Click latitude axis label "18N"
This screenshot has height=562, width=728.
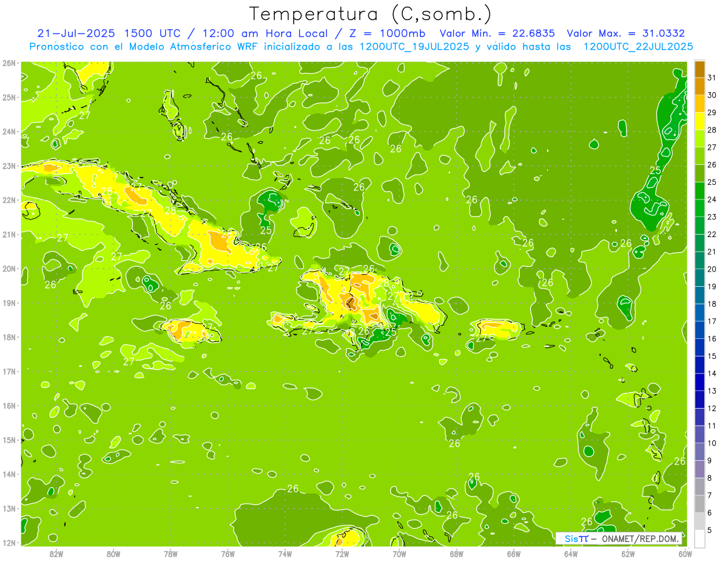pos(9,337)
